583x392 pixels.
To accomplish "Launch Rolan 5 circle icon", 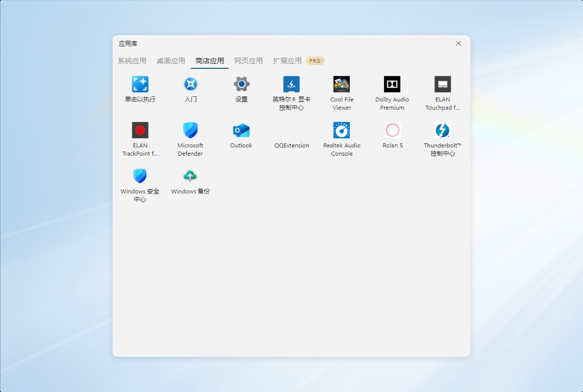I will (392, 130).
